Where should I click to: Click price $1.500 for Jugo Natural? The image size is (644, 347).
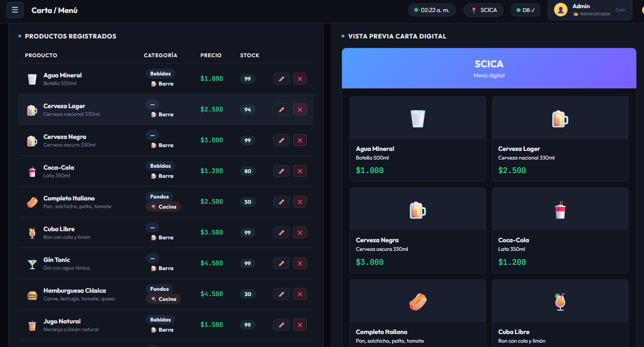pos(212,325)
